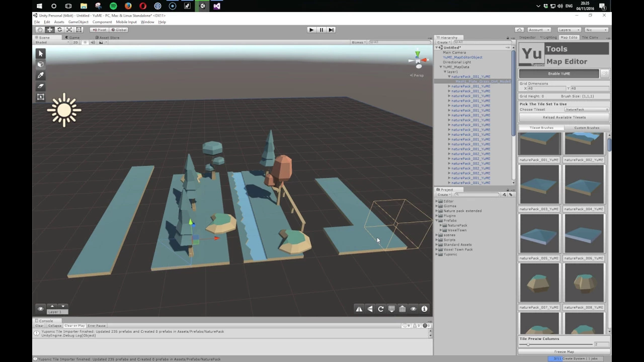Toggle Error Pause in Console
The height and width of the screenshot is (362, 644).
click(x=97, y=326)
